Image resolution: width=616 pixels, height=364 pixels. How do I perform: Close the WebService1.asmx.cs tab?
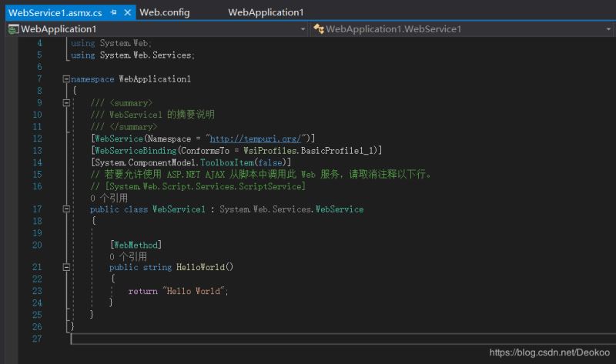[127, 12]
